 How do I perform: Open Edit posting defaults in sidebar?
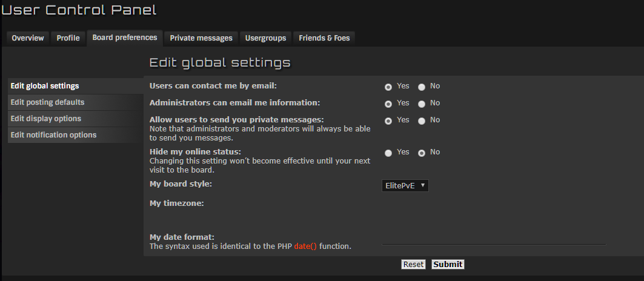click(47, 102)
